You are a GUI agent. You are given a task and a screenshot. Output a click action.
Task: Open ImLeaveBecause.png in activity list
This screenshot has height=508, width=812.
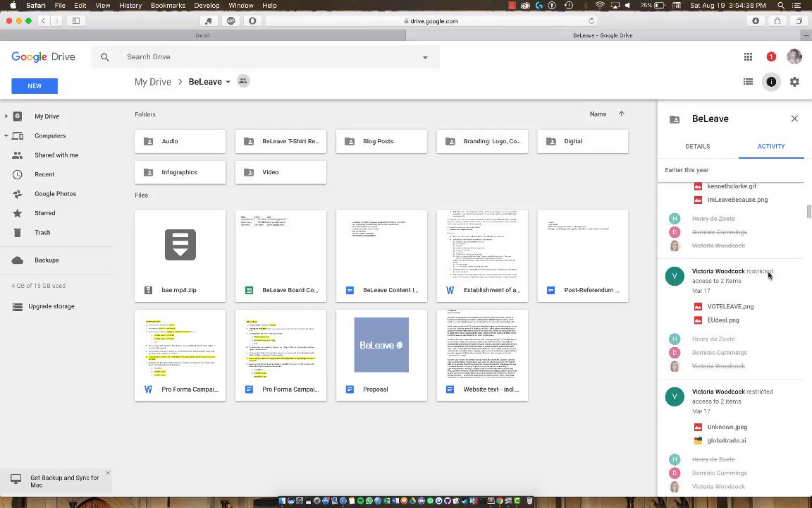pos(737,200)
